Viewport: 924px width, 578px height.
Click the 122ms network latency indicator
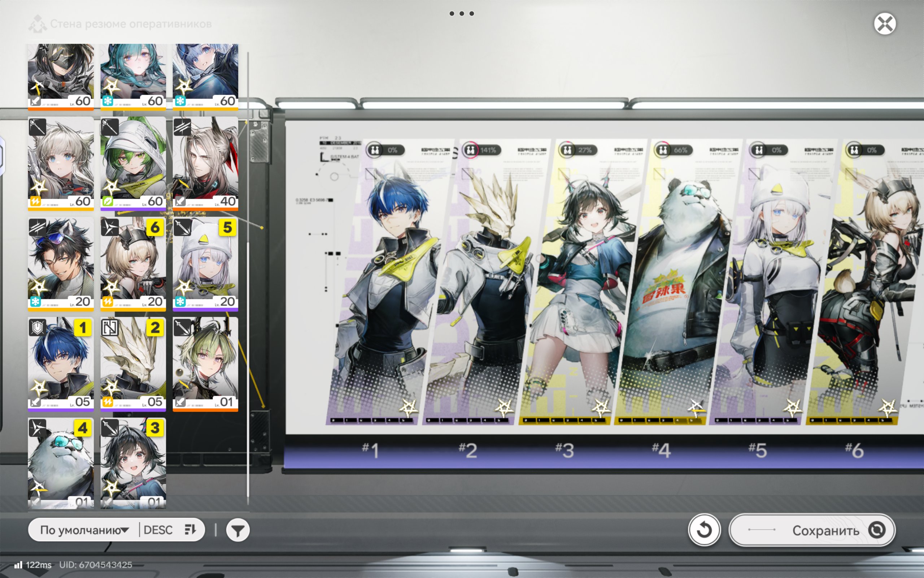33,565
